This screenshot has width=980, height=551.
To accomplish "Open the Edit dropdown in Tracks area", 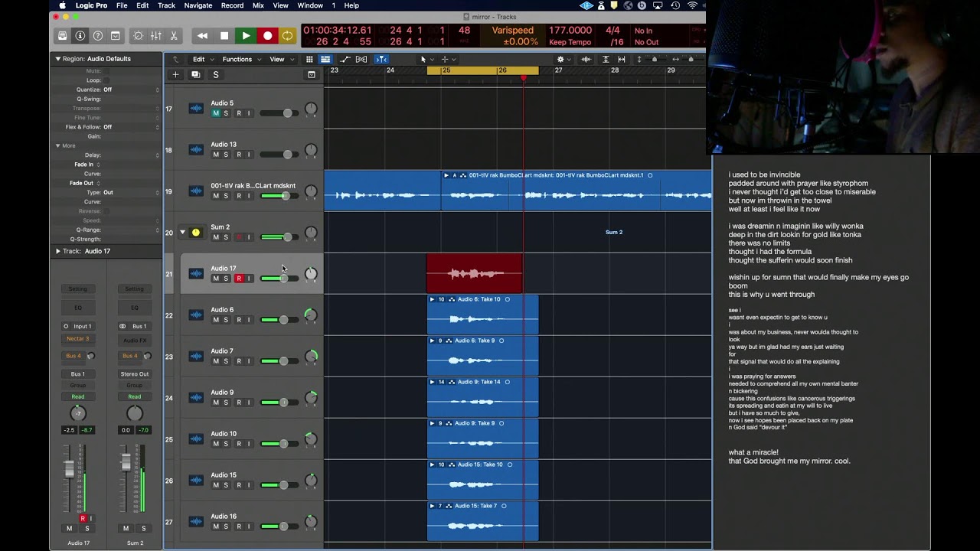I will (202, 59).
